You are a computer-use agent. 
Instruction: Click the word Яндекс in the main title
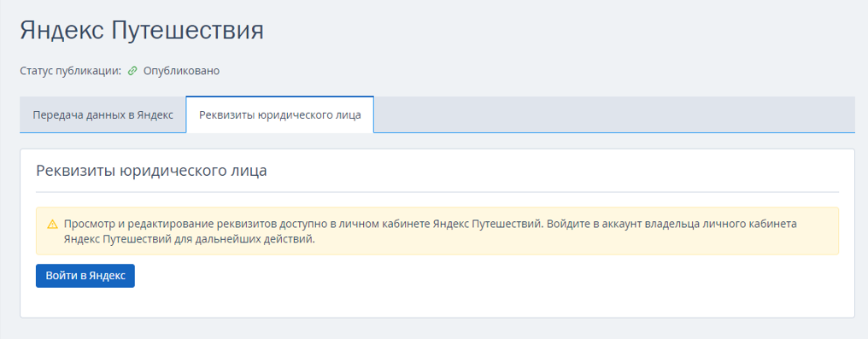click(x=62, y=31)
